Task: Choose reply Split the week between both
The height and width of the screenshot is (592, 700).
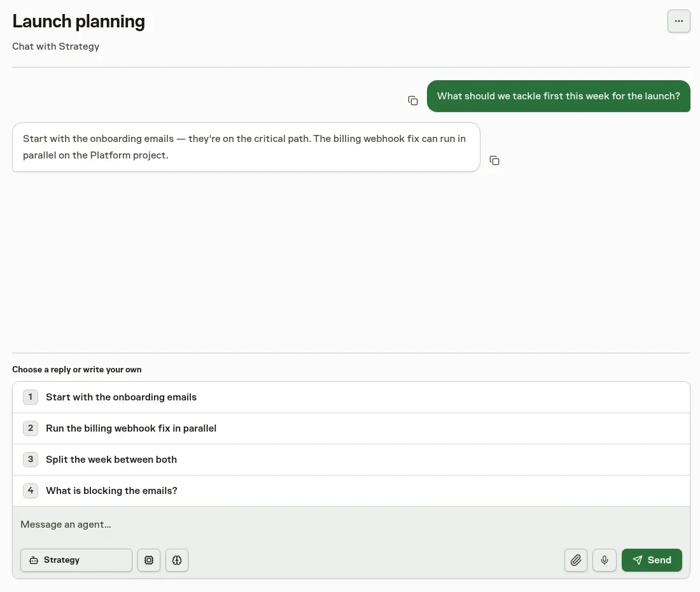Action: (x=351, y=460)
